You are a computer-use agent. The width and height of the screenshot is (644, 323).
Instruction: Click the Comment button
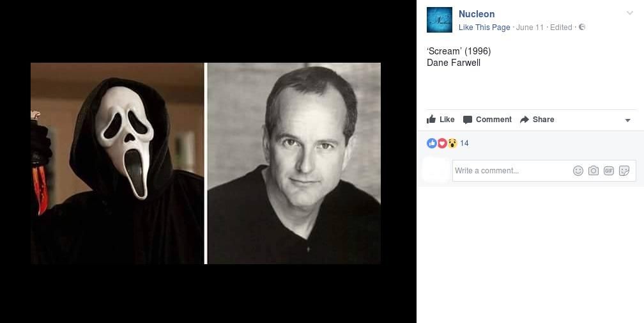pos(487,120)
